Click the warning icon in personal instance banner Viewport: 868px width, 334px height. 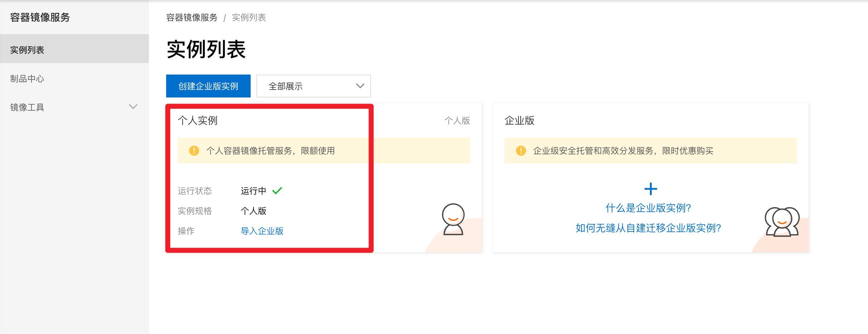pos(194,151)
